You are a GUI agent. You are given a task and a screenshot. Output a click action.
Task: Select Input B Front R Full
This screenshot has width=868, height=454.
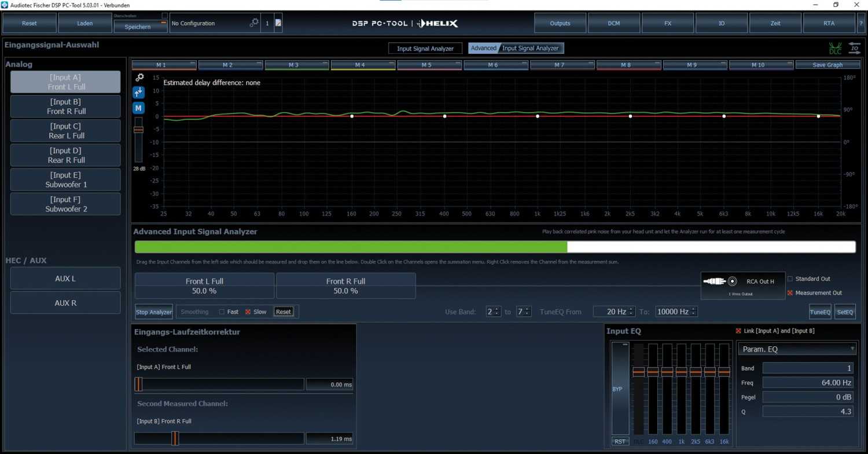[65, 107]
